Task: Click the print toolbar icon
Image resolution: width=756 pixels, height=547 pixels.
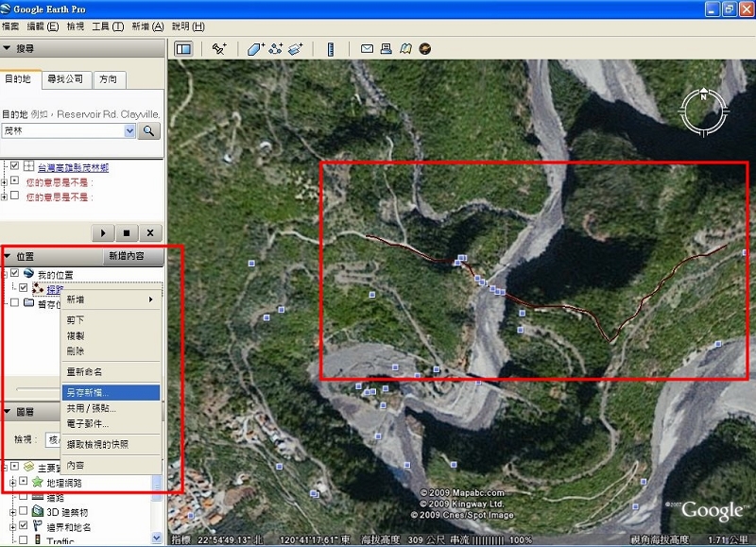Action: click(386, 48)
